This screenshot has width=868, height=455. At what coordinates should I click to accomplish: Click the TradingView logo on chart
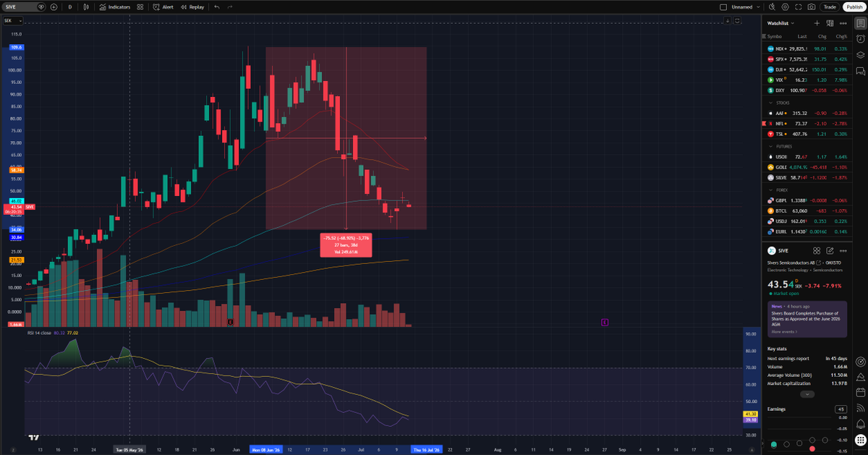34,437
